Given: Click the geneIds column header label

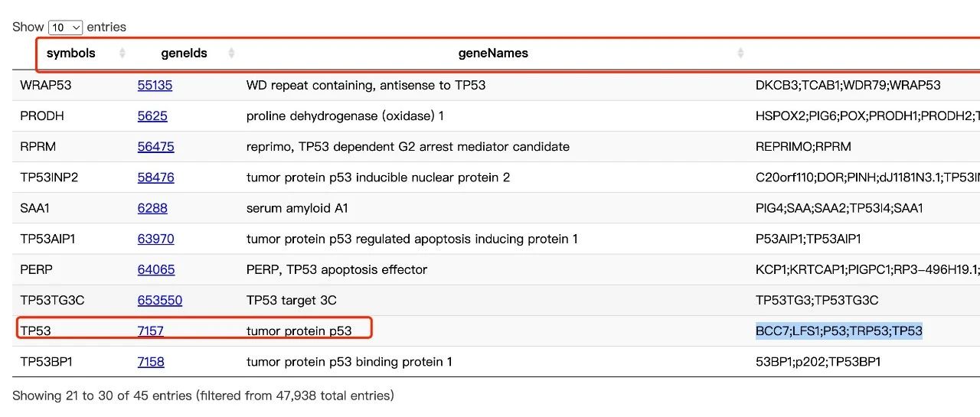Looking at the screenshot, I should point(184,54).
